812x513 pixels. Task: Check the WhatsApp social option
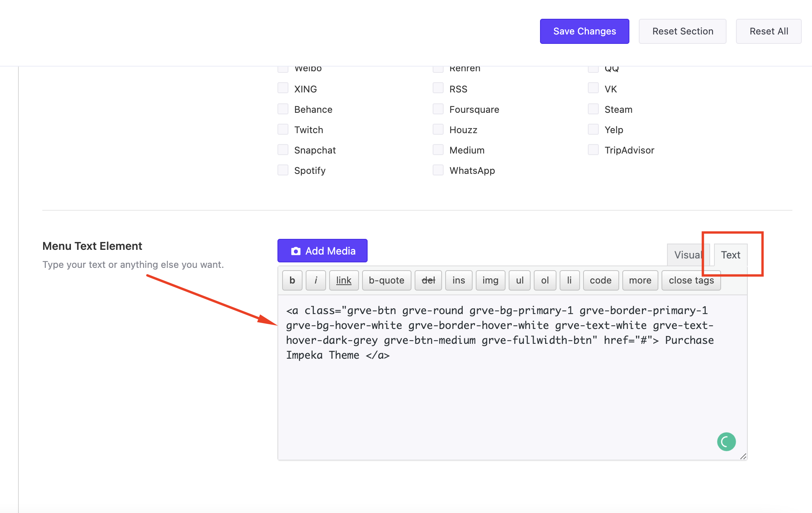point(438,170)
